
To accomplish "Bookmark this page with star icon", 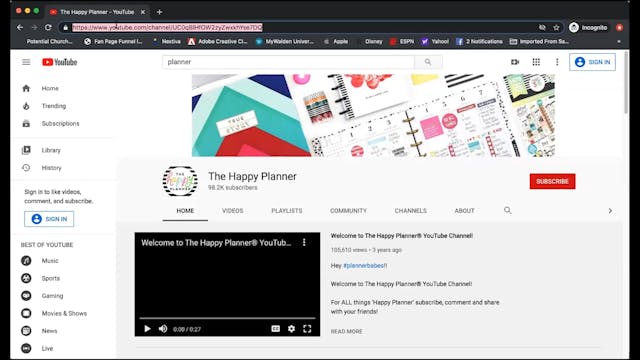I will coord(556,28).
